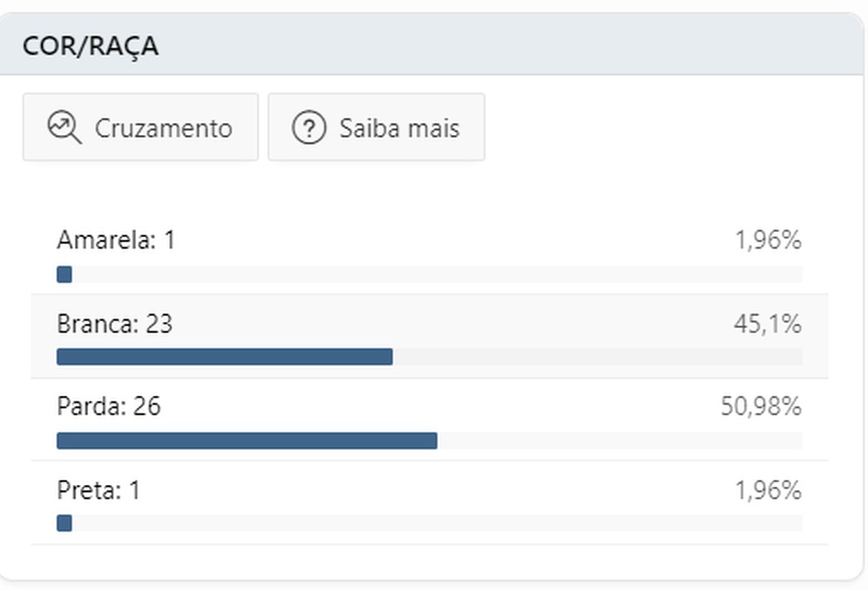Click the 1,96% value for Amarela
868x590 pixels.
click(767, 240)
